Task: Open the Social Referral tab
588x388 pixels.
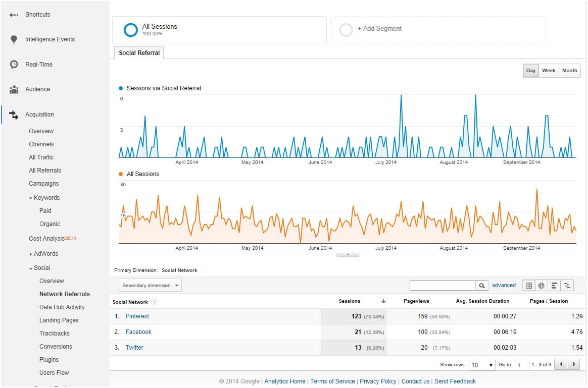Action: 139,53
